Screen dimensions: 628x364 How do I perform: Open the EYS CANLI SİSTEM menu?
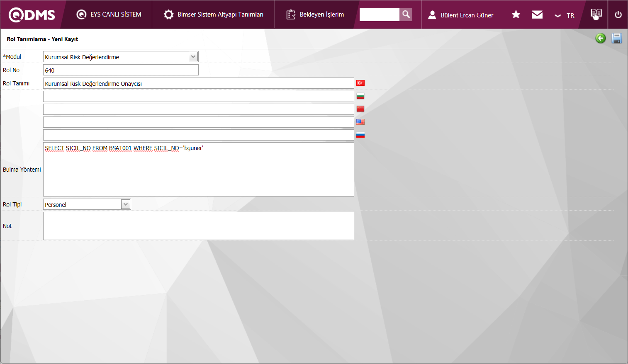tap(109, 15)
